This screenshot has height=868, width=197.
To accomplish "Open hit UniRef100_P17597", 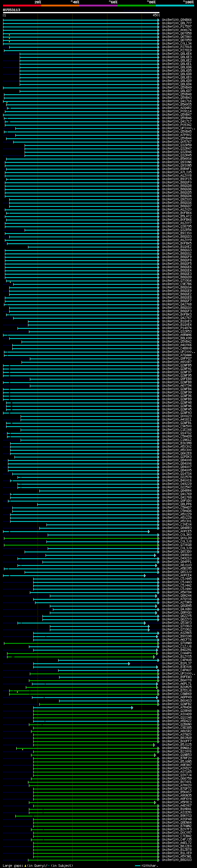I will (176, 26).
